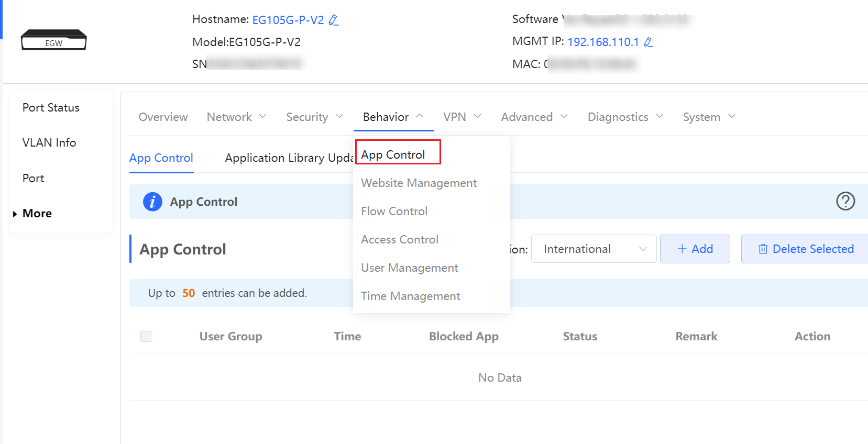Click the Add button
868x444 pixels.
click(x=695, y=249)
